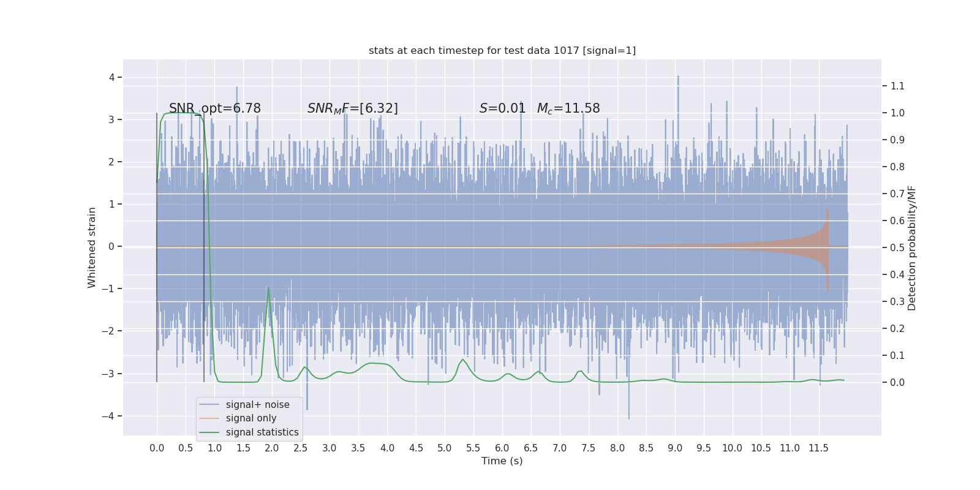Click the left y-axis tick label 4
Screen dimensions: 980x490
(111, 77)
